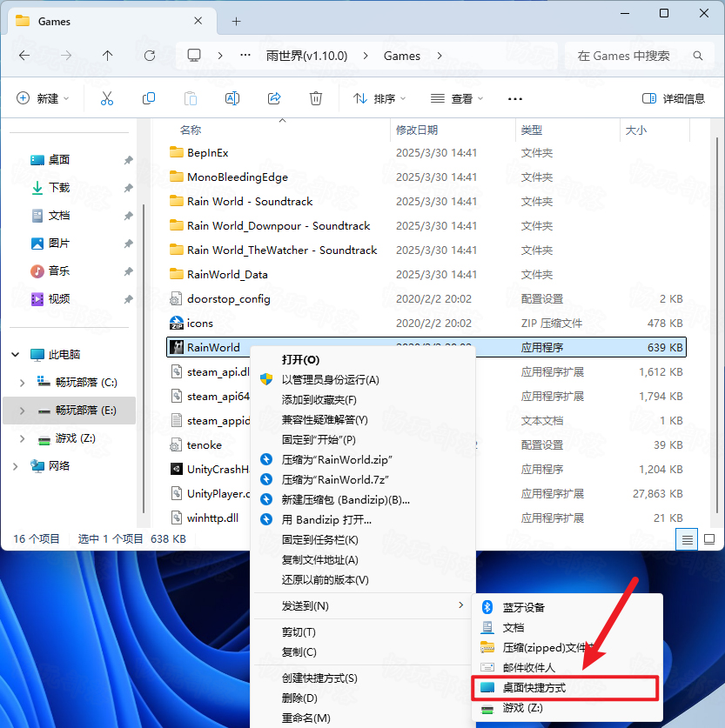Open the BepInEx folder
This screenshot has width=725, height=728.
(208, 153)
